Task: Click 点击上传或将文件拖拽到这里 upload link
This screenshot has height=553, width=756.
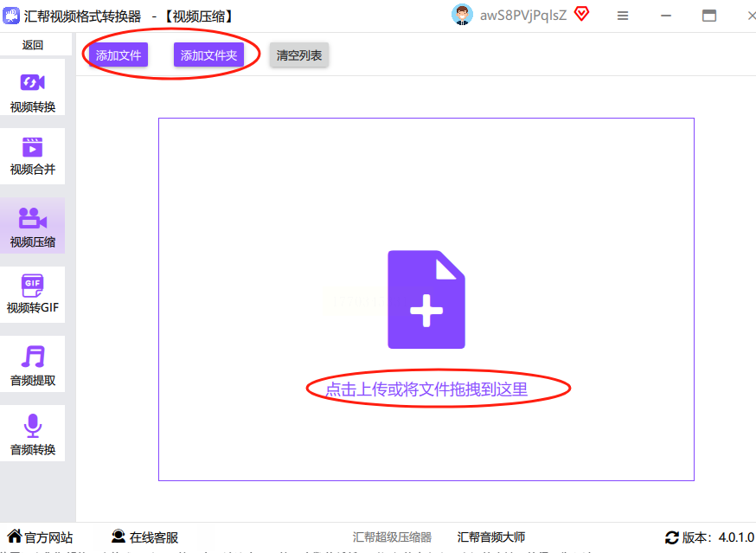Action: [x=426, y=389]
